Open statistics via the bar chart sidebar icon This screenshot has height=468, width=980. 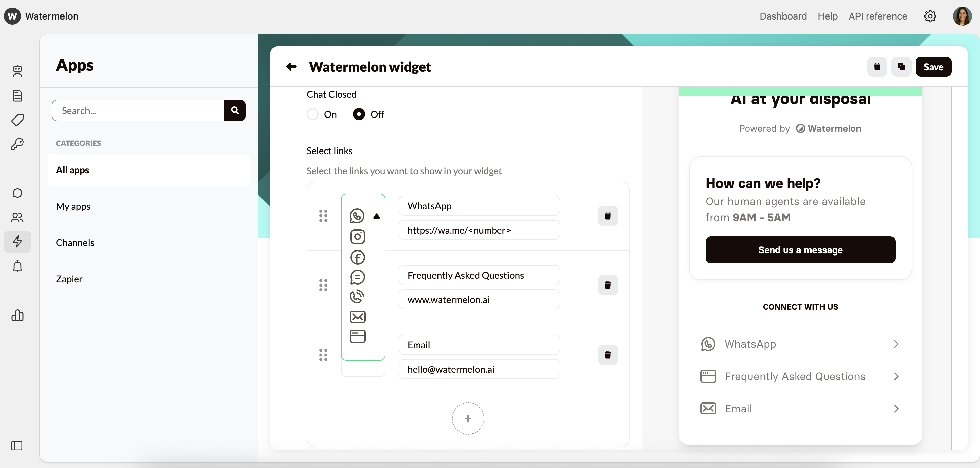pyautogui.click(x=17, y=315)
